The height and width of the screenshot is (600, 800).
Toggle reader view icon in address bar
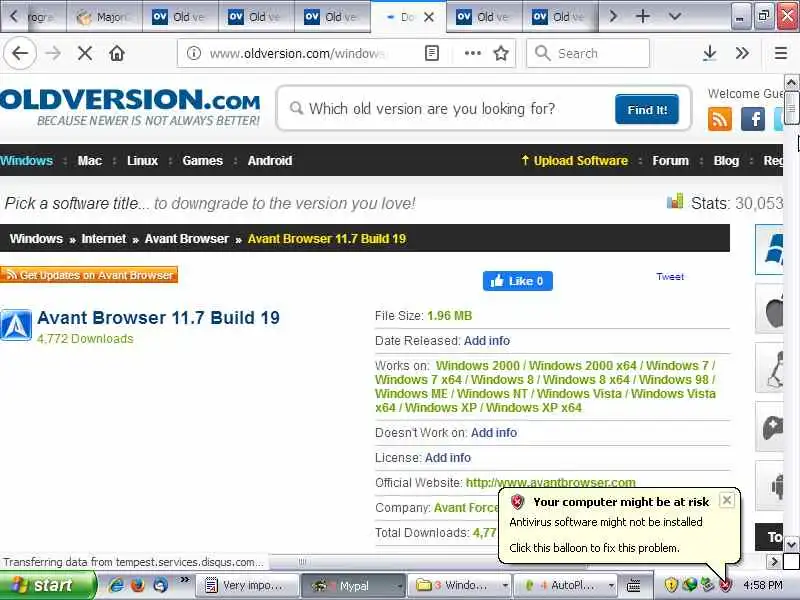[x=432, y=53]
